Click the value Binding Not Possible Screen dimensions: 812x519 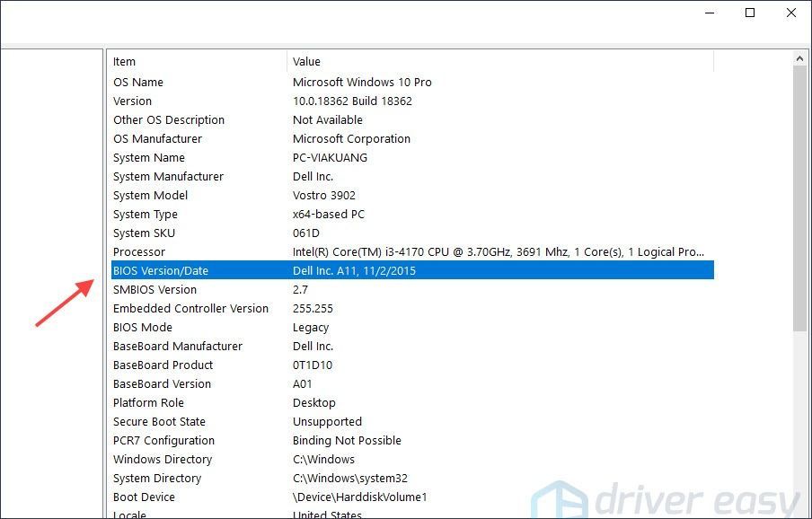(x=347, y=441)
